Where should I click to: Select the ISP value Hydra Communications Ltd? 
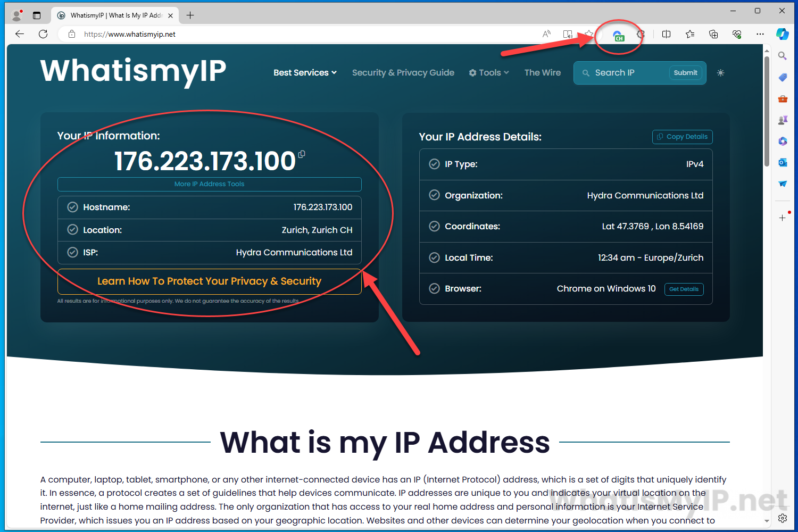pyautogui.click(x=294, y=252)
